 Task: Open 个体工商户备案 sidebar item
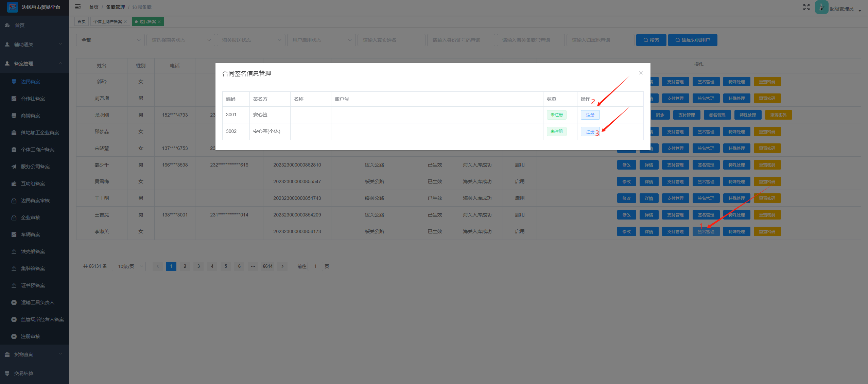pyautogui.click(x=35, y=150)
